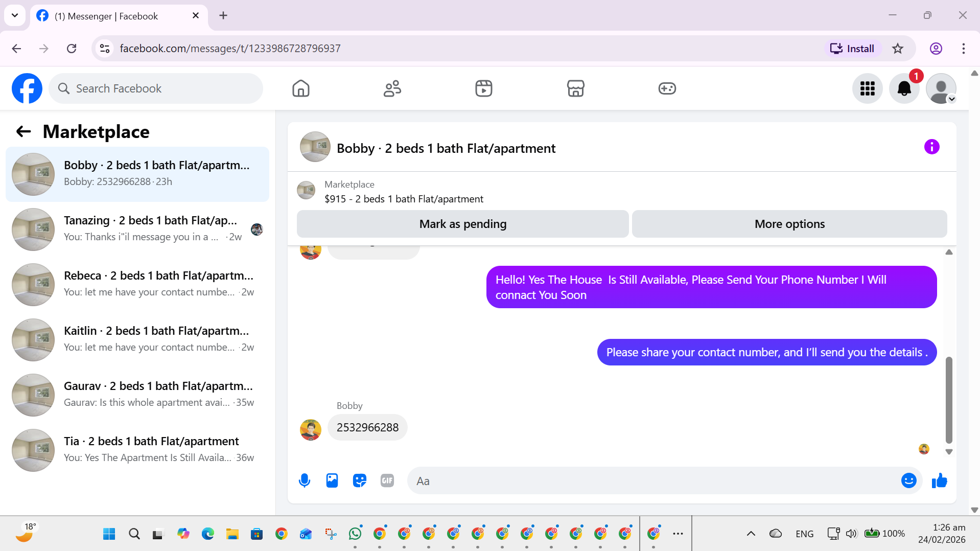Open a new browser tab

[223, 15]
